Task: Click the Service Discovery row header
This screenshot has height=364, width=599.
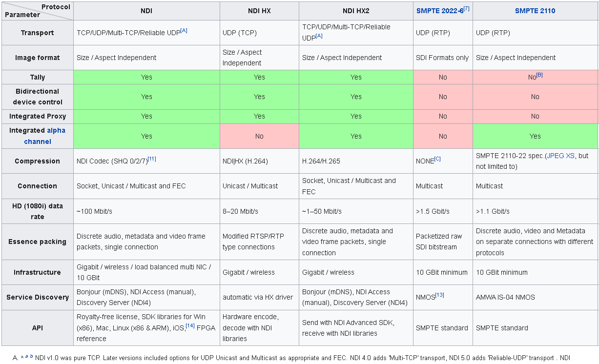Action: 37,297
